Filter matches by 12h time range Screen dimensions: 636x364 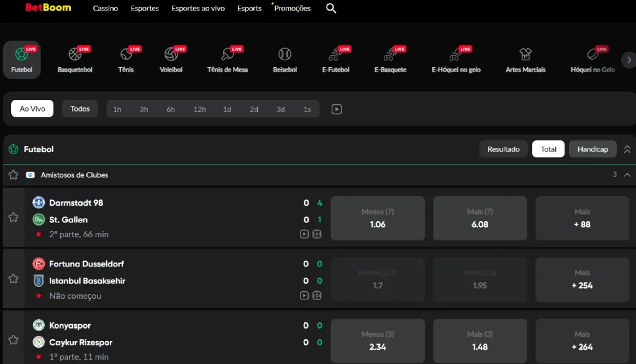199,109
